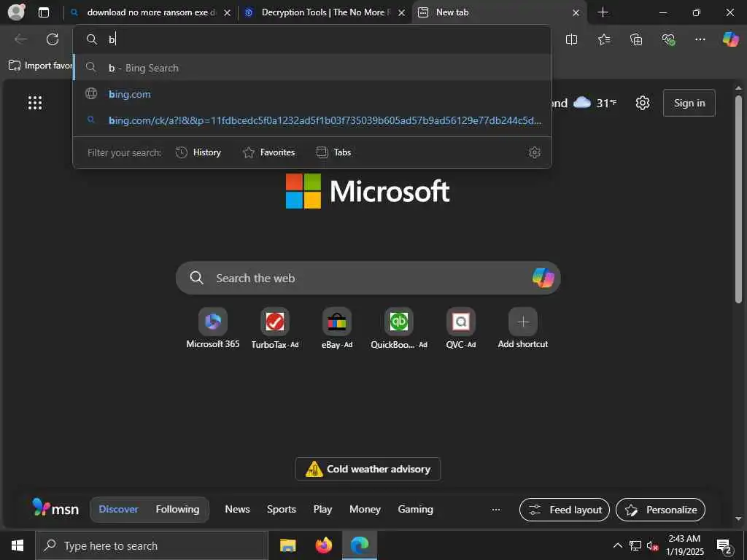Select the Discover feed tab
This screenshot has width=747, height=560.
pos(118,509)
